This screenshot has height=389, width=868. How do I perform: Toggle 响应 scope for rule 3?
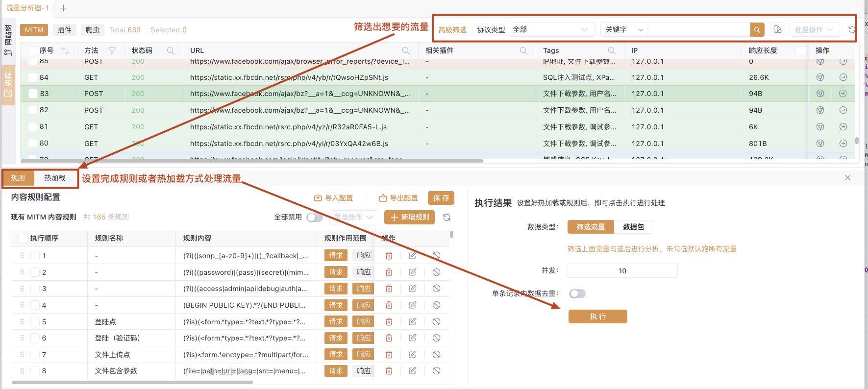click(364, 289)
